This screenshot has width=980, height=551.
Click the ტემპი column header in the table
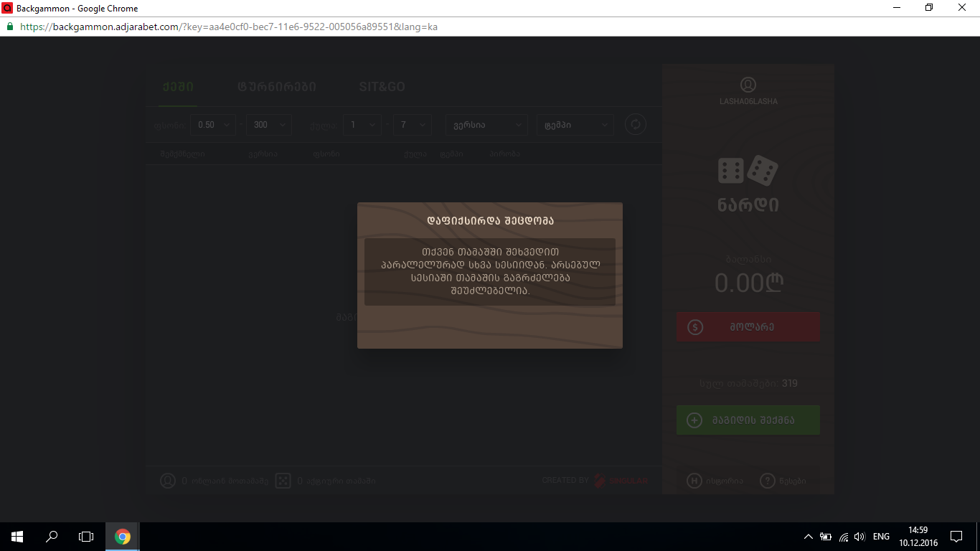pyautogui.click(x=451, y=154)
